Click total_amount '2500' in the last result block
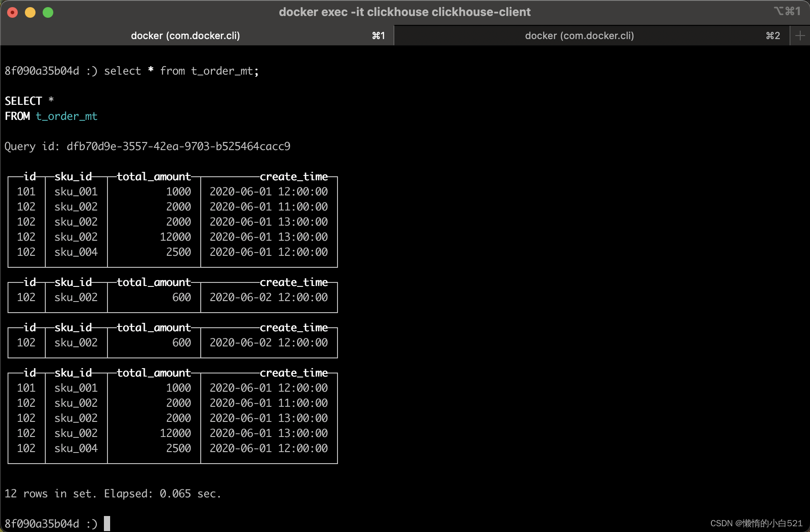The height and width of the screenshot is (532, 810). point(179,449)
